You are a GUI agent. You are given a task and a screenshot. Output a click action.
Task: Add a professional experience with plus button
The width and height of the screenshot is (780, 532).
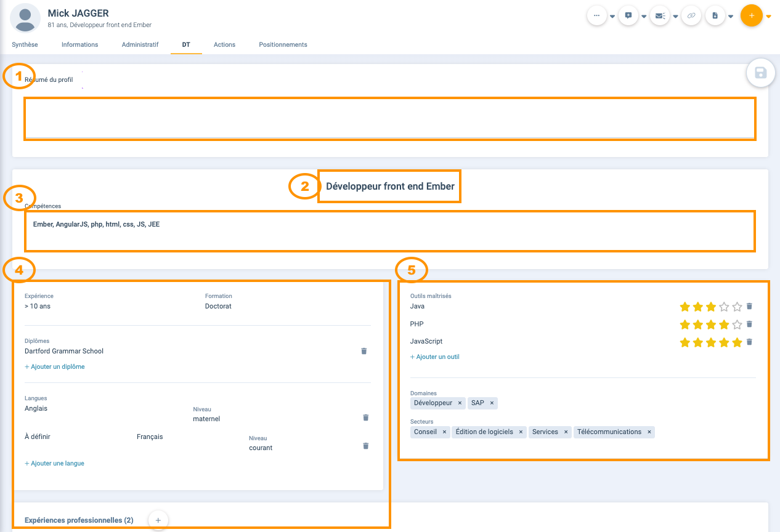[x=158, y=520]
